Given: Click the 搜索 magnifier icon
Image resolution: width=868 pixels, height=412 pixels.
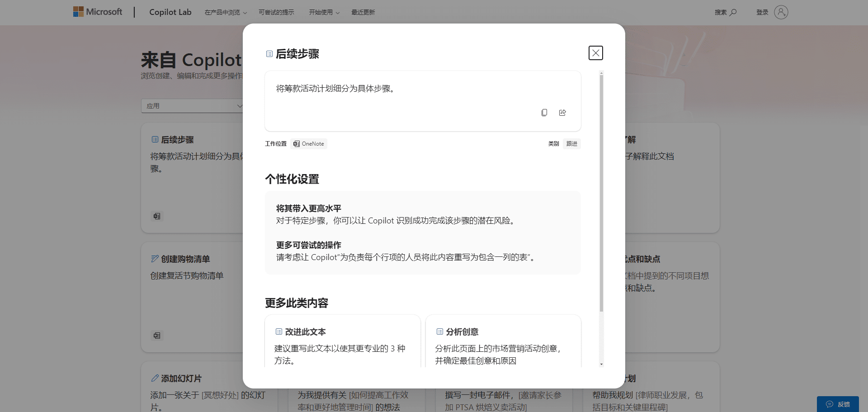Looking at the screenshot, I should tap(733, 12).
